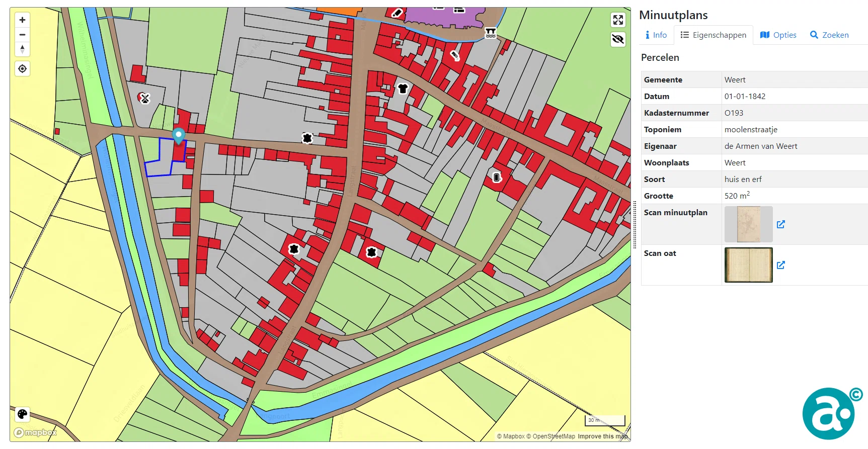Zoom in on the map
This screenshot has width=868, height=449.
click(x=22, y=20)
